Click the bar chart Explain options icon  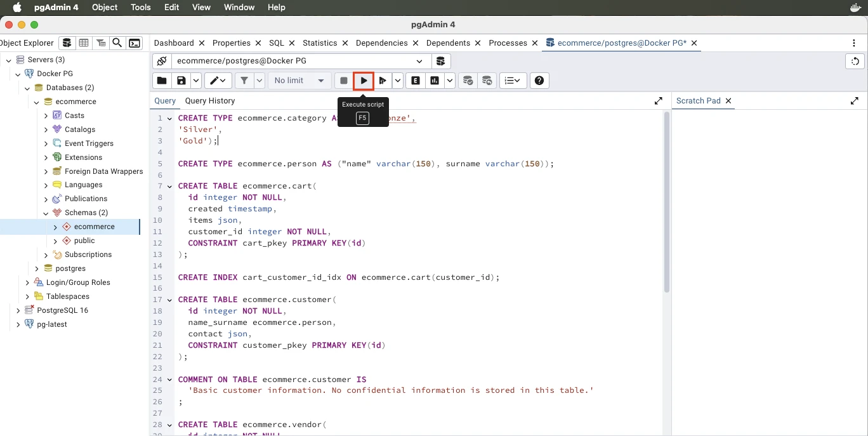tap(435, 81)
